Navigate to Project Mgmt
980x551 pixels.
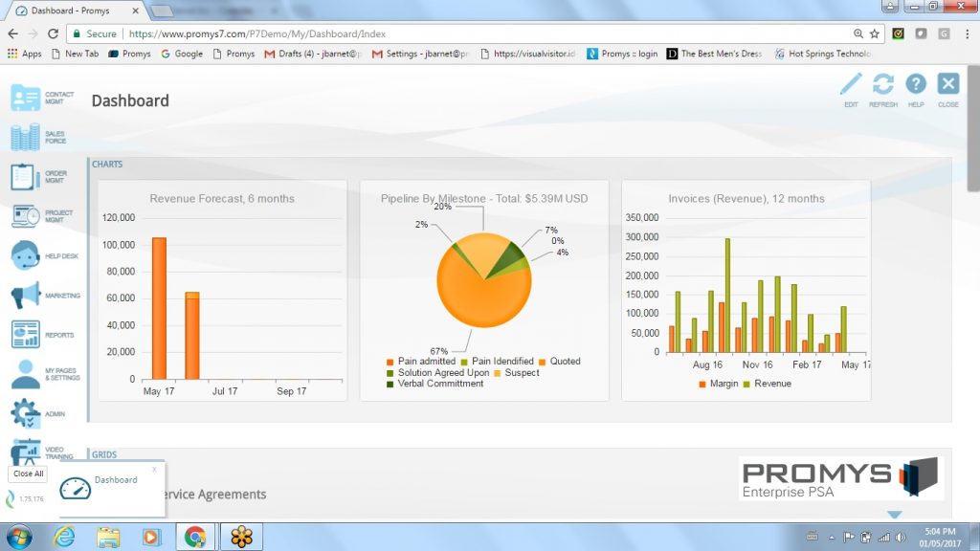(26, 215)
